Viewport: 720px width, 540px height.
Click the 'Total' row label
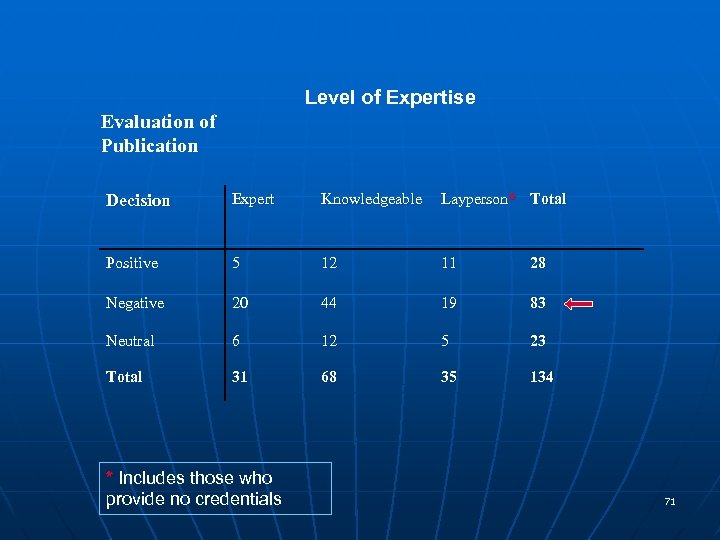pos(124,377)
